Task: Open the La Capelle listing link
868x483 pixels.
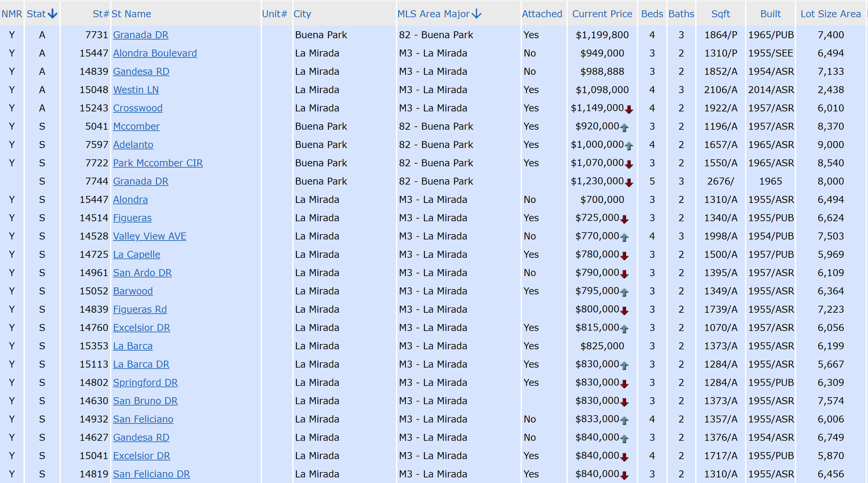Action: pyautogui.click(x=136, y=254)
